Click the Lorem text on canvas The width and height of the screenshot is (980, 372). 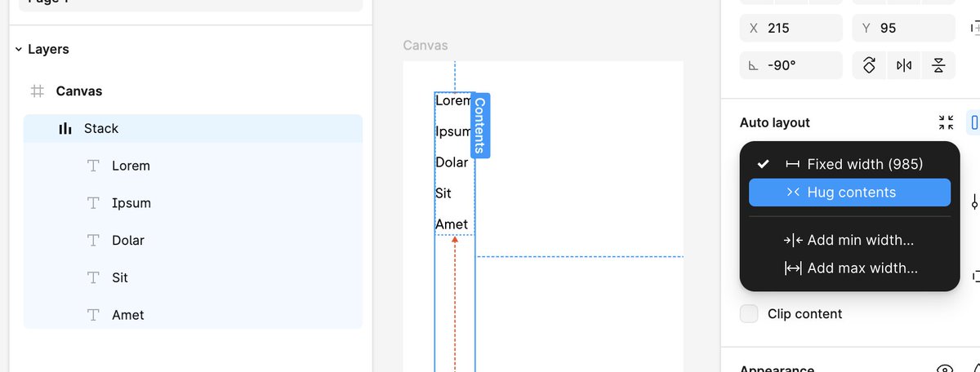click(x=454, y=101)
